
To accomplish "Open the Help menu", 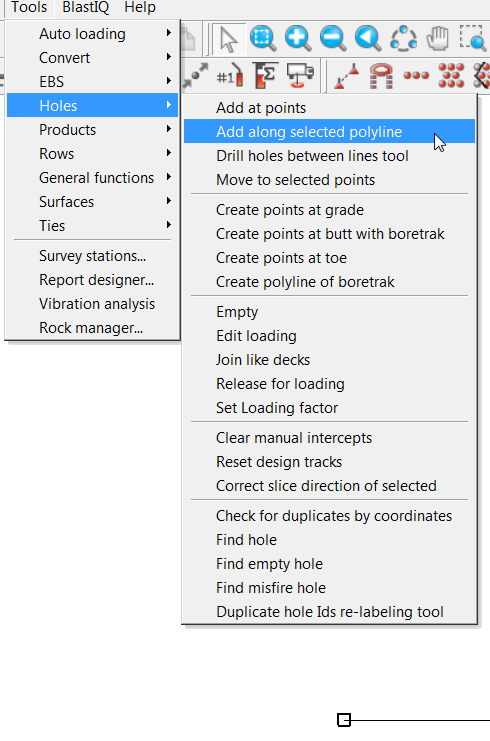I will point(140,8).
